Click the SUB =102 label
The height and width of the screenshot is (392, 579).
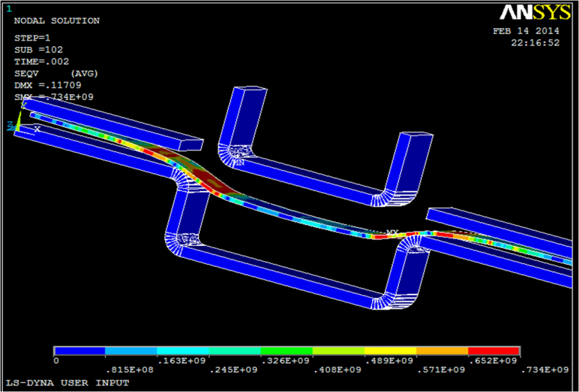pos(38,50)
